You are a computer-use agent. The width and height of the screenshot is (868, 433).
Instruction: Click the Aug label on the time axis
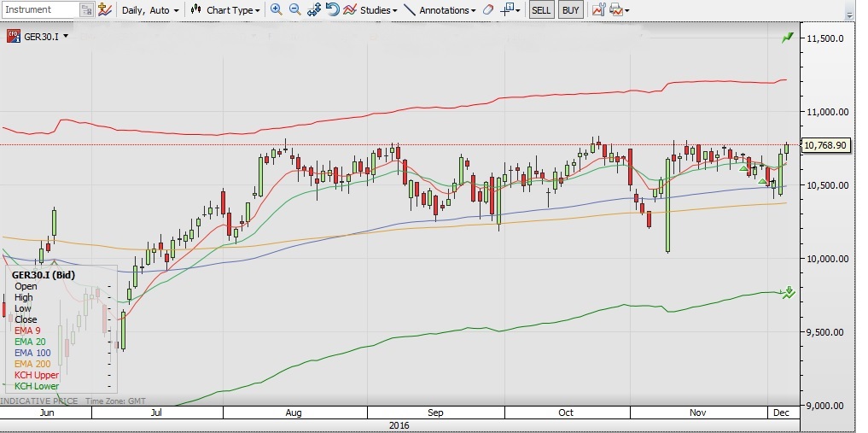pos(294,413)
